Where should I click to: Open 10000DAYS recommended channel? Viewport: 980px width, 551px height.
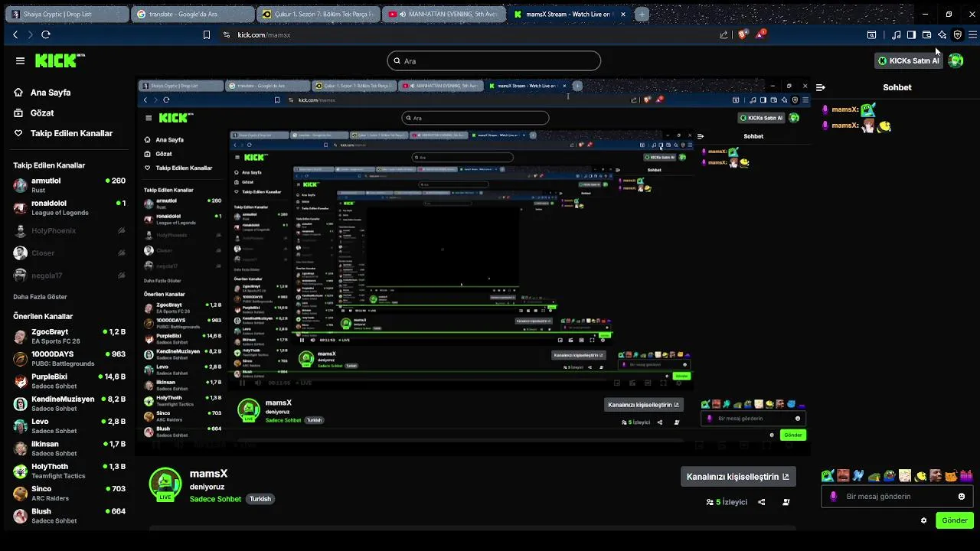pyautogui.click(x=69, y=359)
